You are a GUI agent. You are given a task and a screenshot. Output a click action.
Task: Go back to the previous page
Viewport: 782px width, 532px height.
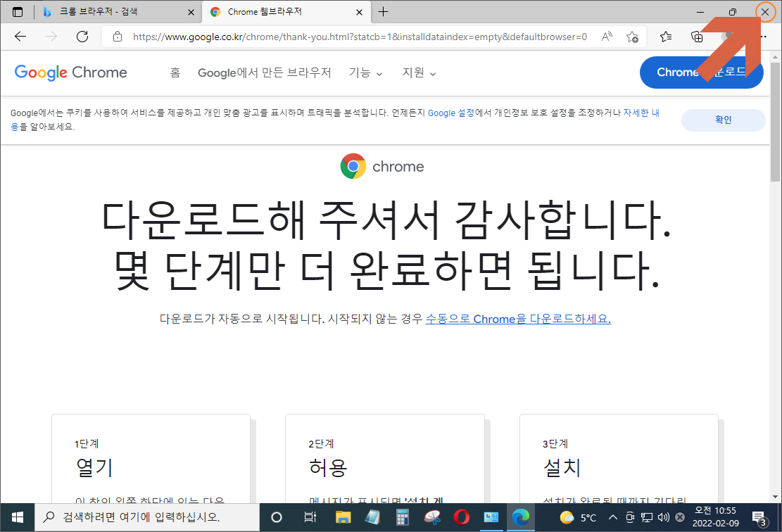[20, 37]
